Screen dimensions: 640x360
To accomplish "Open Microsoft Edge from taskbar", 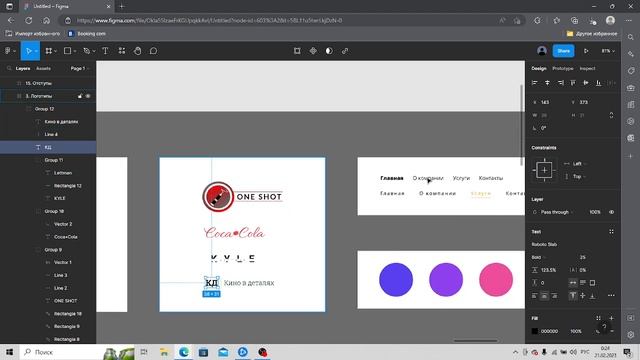I will (x=184, y=352).
